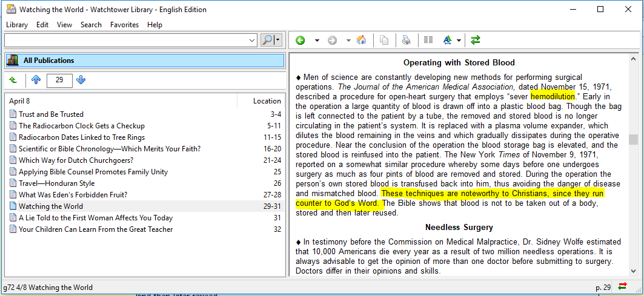Select the All Publications bar
This screenshot has width=644, height=296.
144,61
